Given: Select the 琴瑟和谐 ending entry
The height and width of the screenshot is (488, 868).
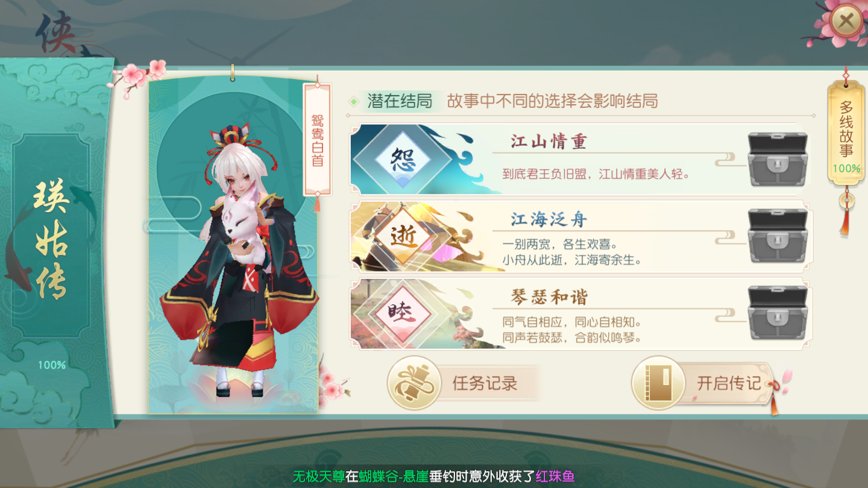Looking at the screenshot, I should pos(580,314).
